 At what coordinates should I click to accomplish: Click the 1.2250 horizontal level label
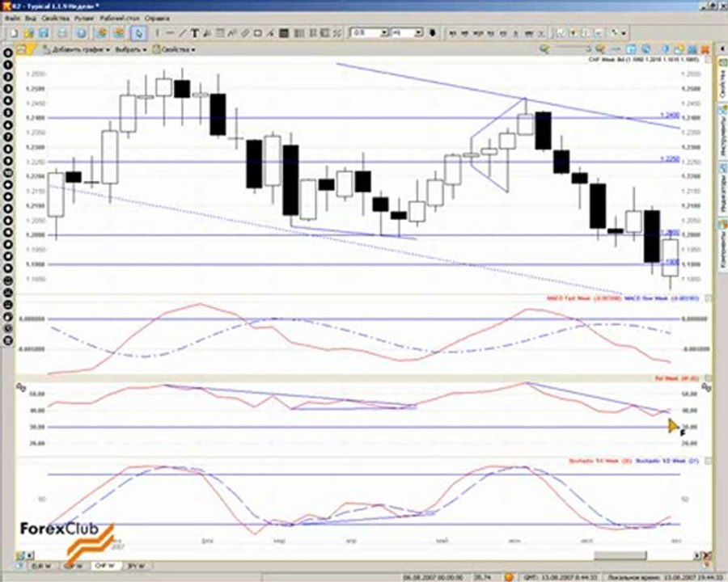(x=670, y=158)
